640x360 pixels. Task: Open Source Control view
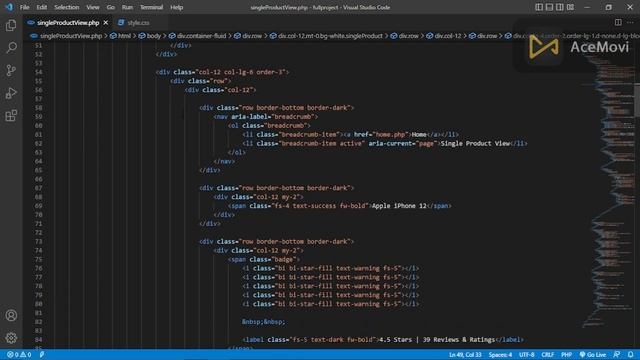(11, 70)
